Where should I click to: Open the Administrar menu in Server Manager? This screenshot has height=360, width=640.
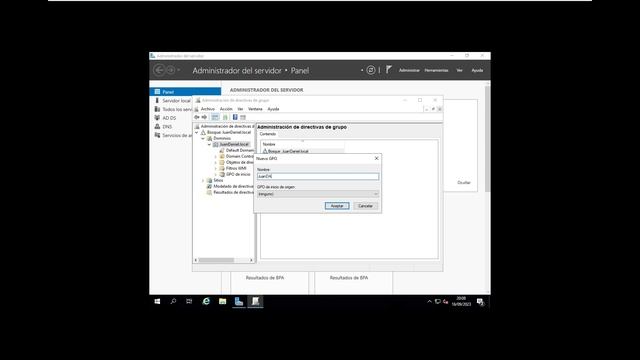(x=409, y=70)
